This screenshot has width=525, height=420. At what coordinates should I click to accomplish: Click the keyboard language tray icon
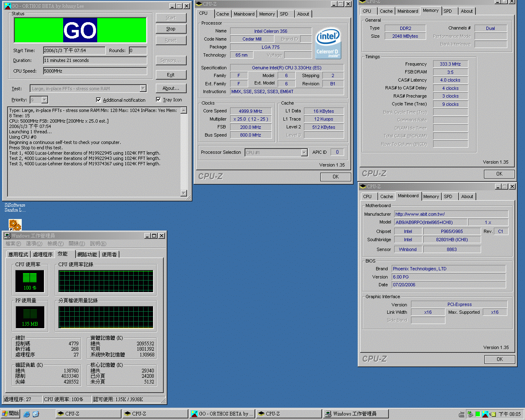[x=462, y=414]
